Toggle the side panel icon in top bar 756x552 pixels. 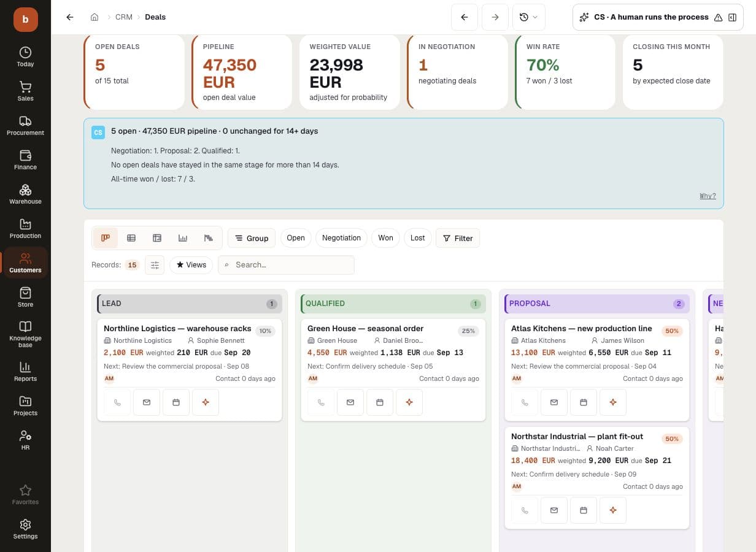pyautogui.click(x=732, y=17)
